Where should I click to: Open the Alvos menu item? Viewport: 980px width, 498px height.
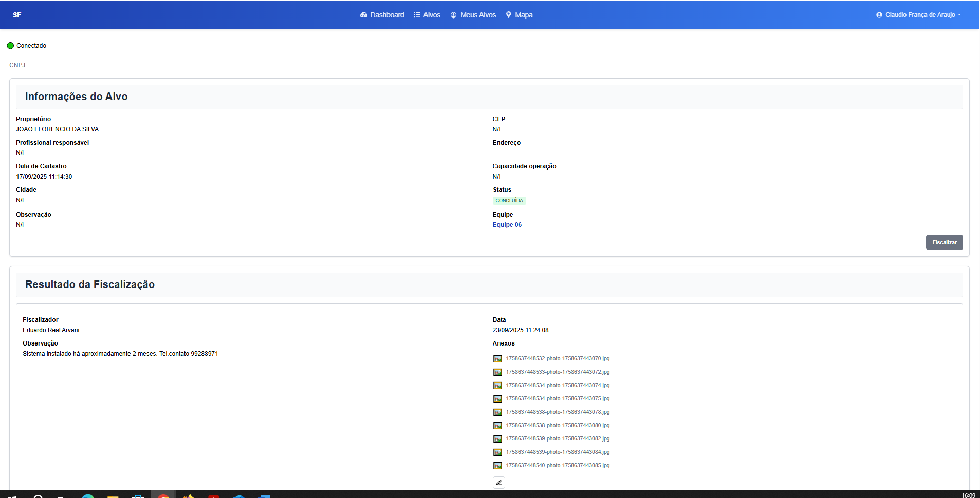click(x=427, y=15)
